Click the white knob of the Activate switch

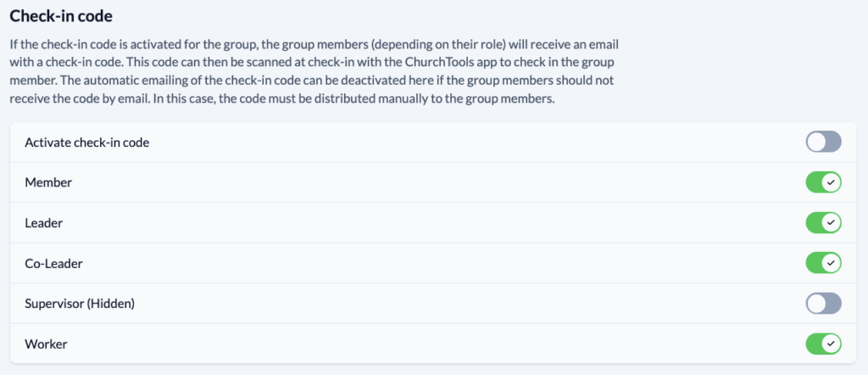point(815,142)
